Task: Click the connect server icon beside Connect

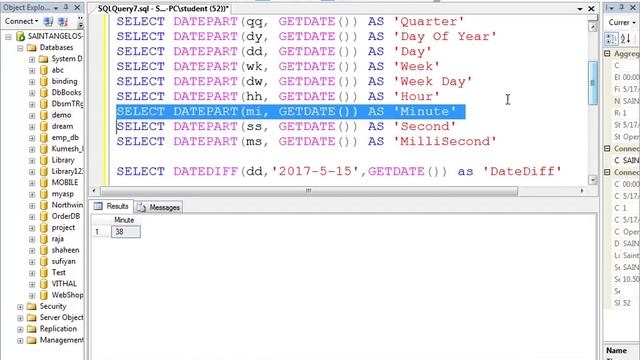Action: [x=49, y=21]
